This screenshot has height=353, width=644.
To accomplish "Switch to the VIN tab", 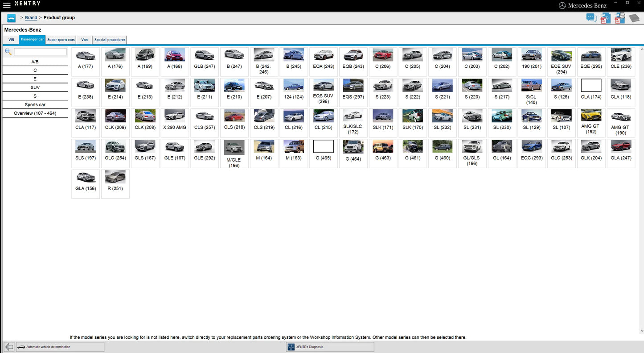I will [11, 40].
